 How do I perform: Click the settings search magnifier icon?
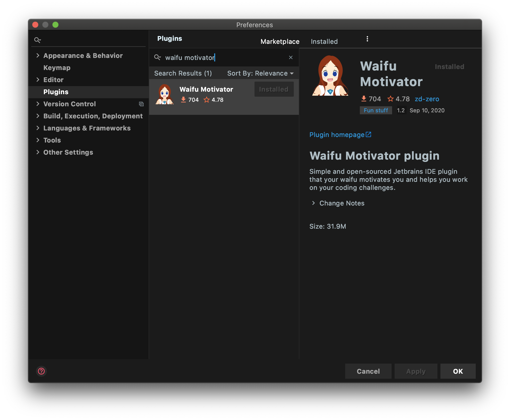[37, 40]
